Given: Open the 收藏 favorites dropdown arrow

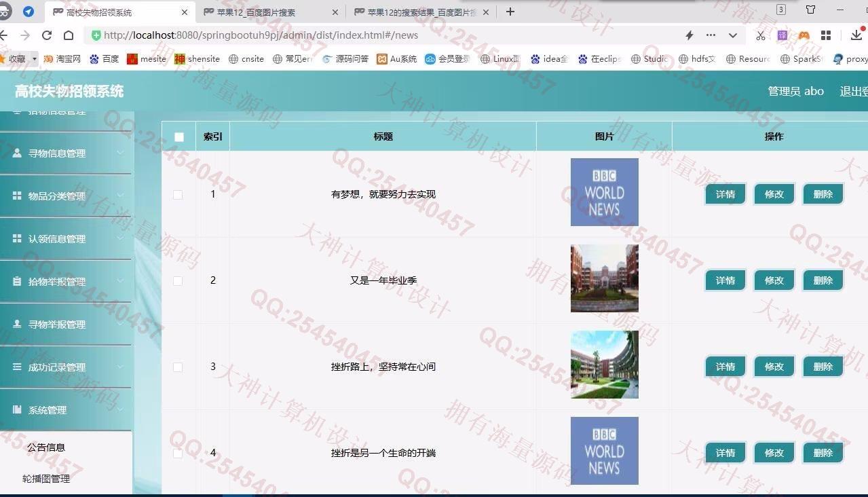Looking at the screenshot, I should pyautogui.click(x=35, y=59).
